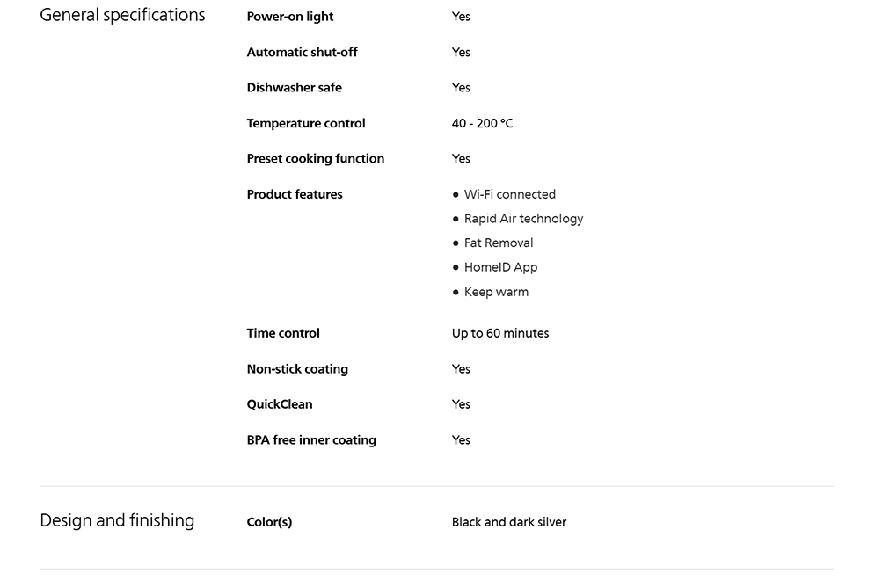Select the Temperature control label

click(x=305, y=123)
